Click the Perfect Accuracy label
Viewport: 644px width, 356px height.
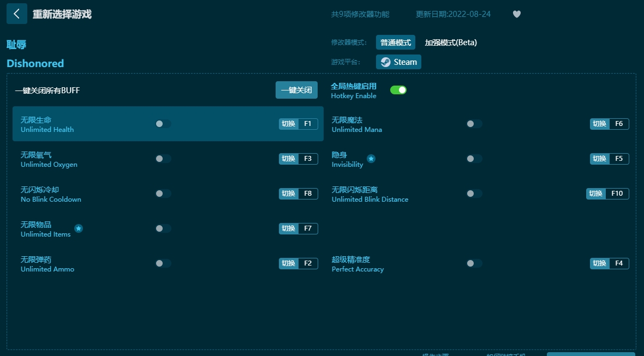coord(357,269)
